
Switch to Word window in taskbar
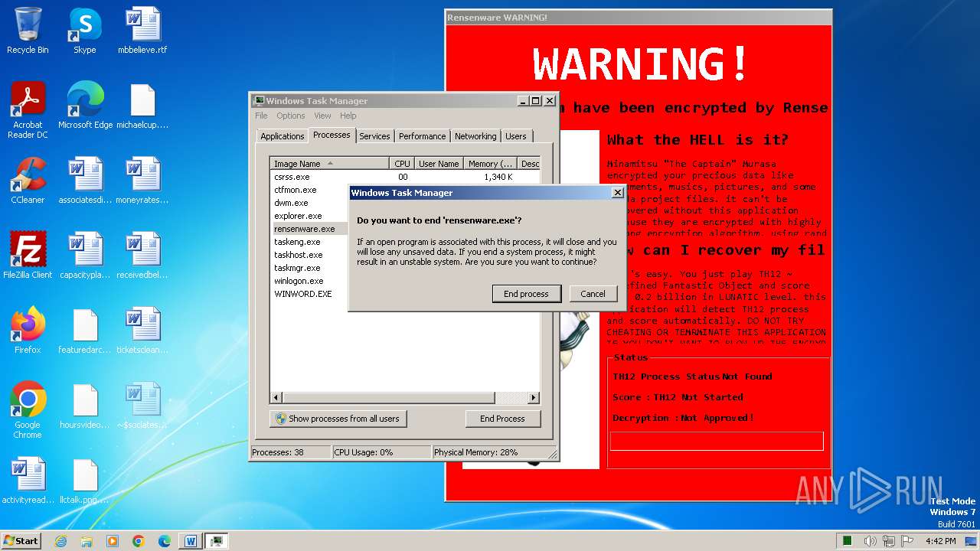coord(191,541)
